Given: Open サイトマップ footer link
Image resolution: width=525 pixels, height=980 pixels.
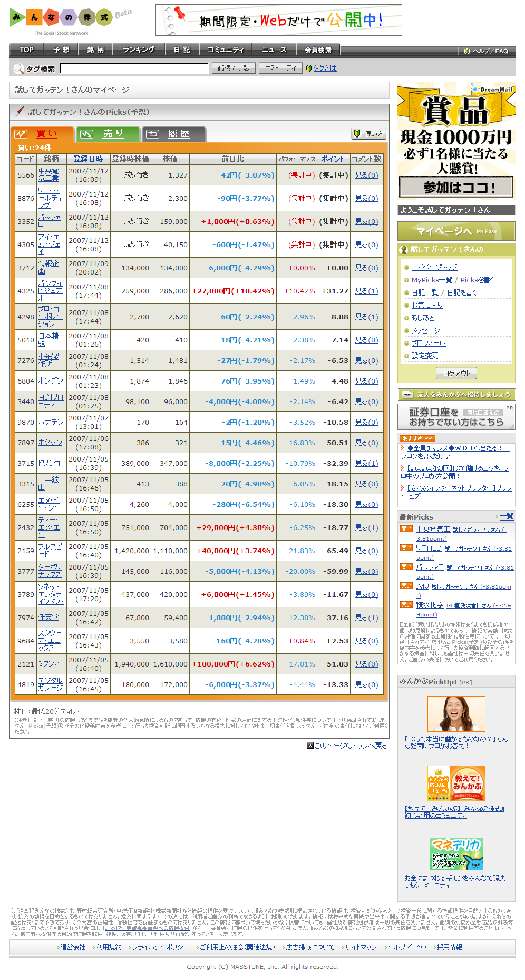Looking at the screenshot, I should (x=361, y=947).
